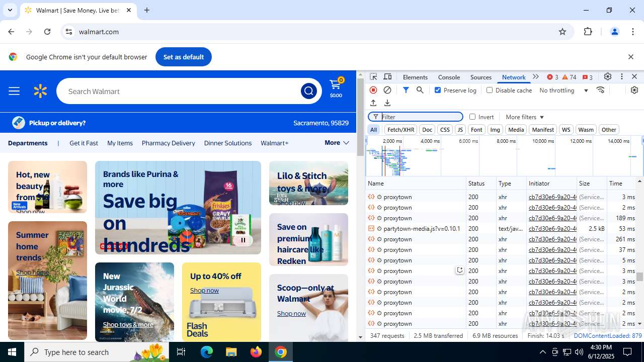
Task: Click the Walmart spark logo
Action: (40, 91)
